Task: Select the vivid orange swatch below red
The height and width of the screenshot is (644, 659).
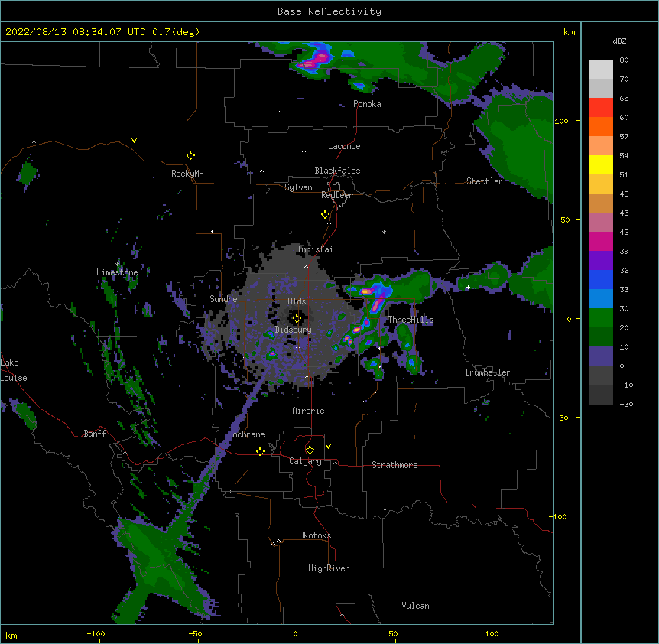Action: tap(601, 127)
